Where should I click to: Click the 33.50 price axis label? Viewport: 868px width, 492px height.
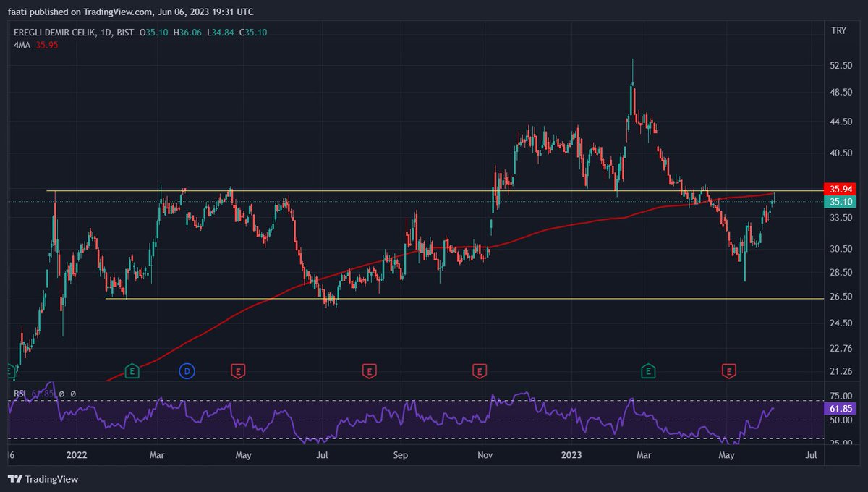(x=841, y=218)
